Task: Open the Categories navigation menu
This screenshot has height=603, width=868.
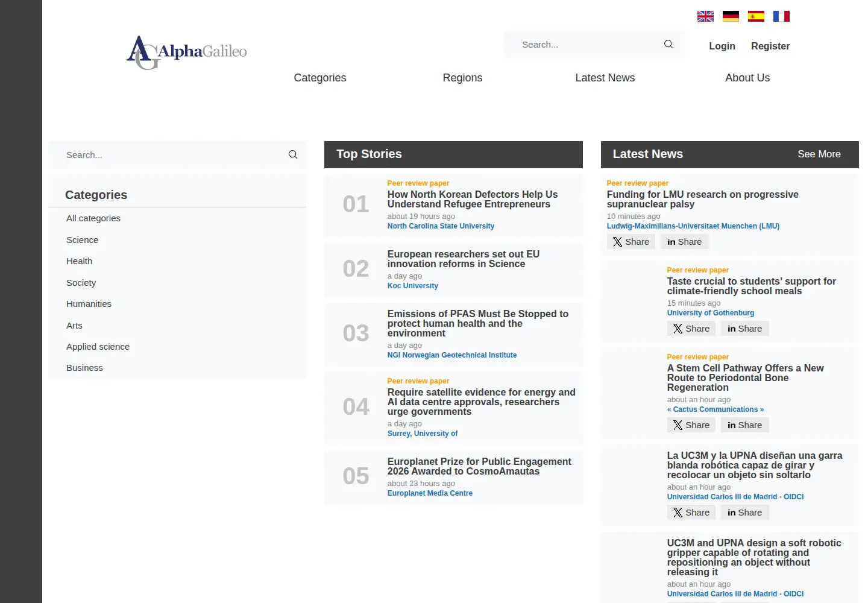Action: point(320,78)
